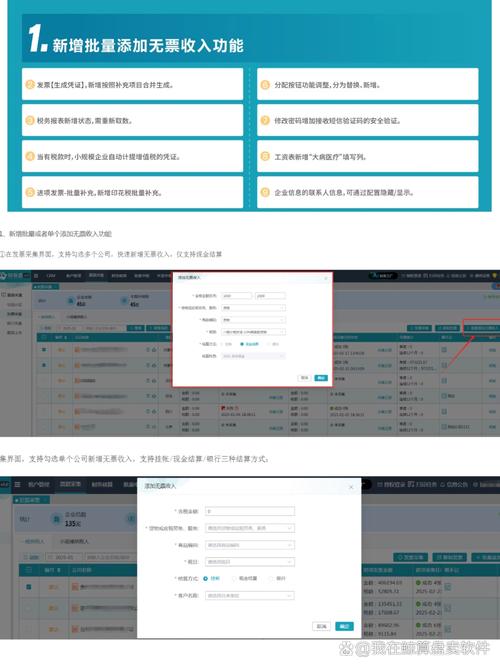The width and height of the screenshot is (500, 667).
Task: Click 取消 in the lower 添加无票收入 dialog
Action: pos(321,626)
